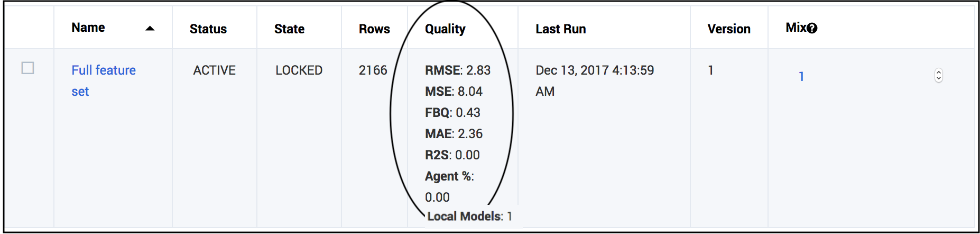Select the 2166 rows value
The width and height of the screenshot is (980, 234).
click(x=373, y=70)
